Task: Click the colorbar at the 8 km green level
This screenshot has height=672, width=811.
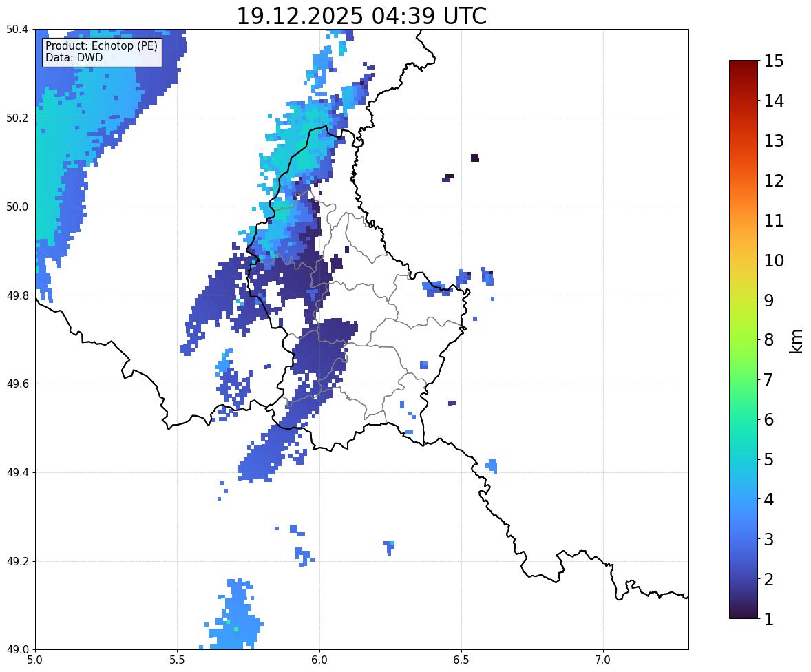Action: pyautogui.click(x=744, y=340)
